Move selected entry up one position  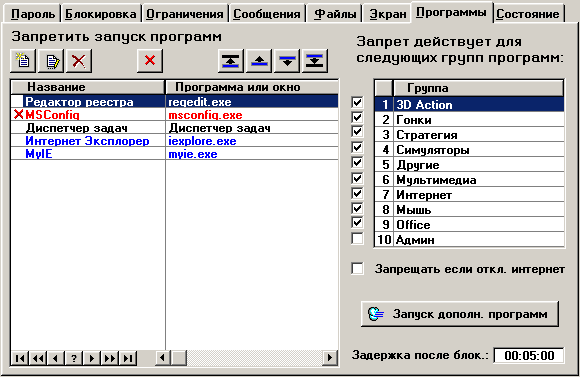pyautogui.click(x=259, y=60)
